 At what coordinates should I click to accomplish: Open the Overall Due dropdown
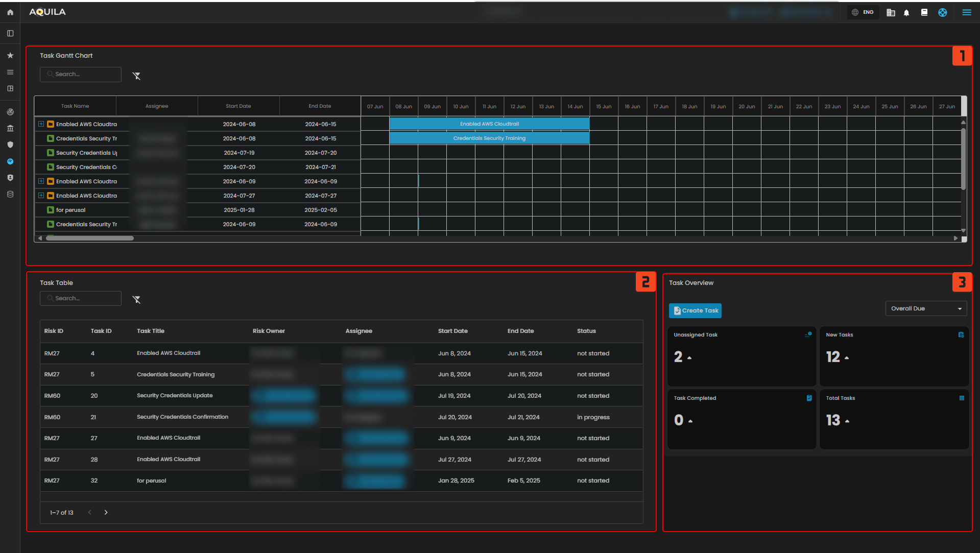925,308
